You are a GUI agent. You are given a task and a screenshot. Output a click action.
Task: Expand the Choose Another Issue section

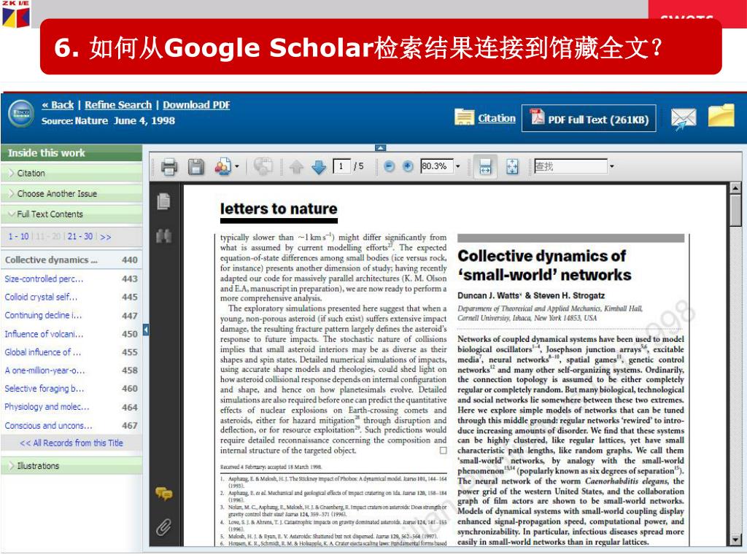(x=71, y=194)
